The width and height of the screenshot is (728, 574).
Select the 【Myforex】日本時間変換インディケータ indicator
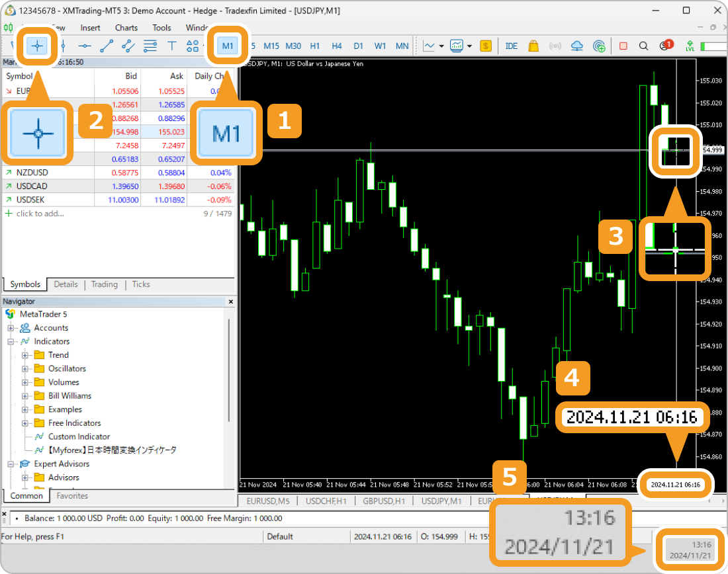tap(112, 450)
